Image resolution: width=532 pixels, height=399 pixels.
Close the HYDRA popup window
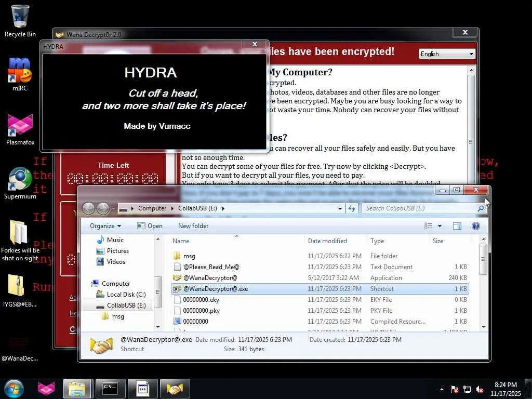click(255, 45)
